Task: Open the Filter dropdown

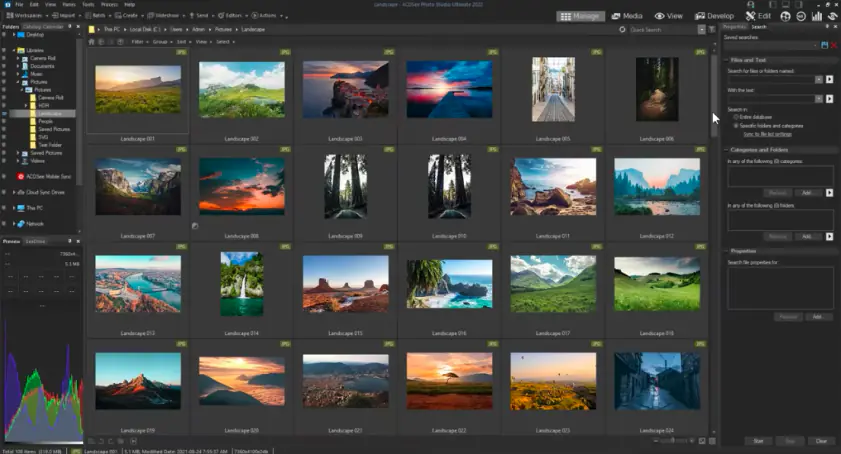Action: tap(139, 42)
